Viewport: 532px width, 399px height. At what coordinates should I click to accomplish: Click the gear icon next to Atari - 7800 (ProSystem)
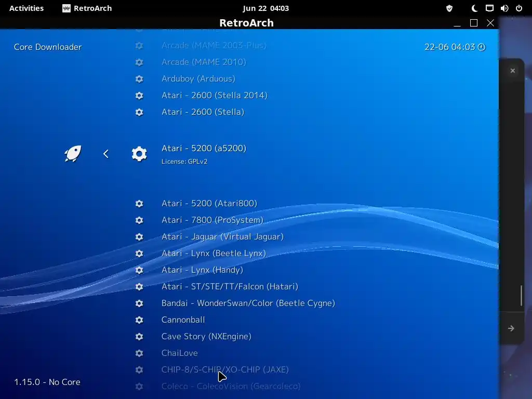(139, 220)
